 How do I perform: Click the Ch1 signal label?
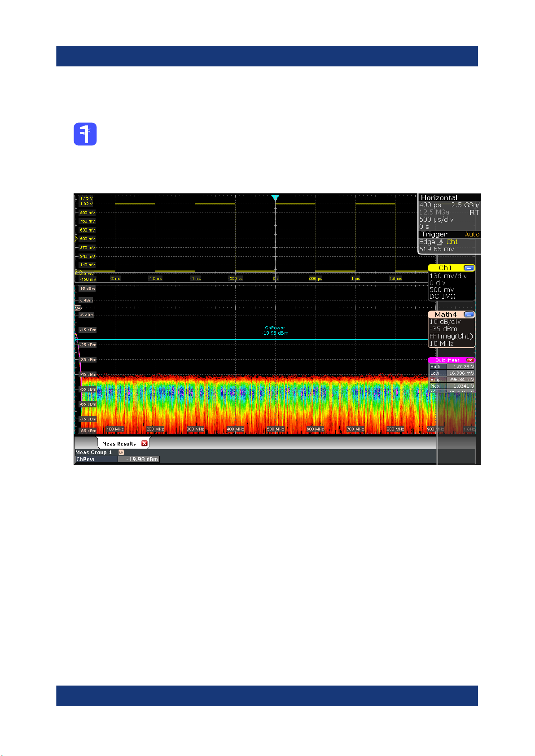click(445, 268)
